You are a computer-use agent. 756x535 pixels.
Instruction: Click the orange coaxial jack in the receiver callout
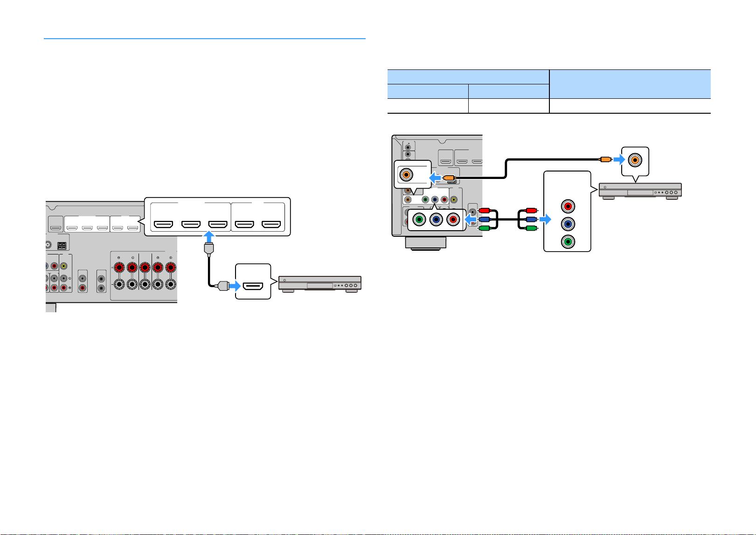[406, 175]
